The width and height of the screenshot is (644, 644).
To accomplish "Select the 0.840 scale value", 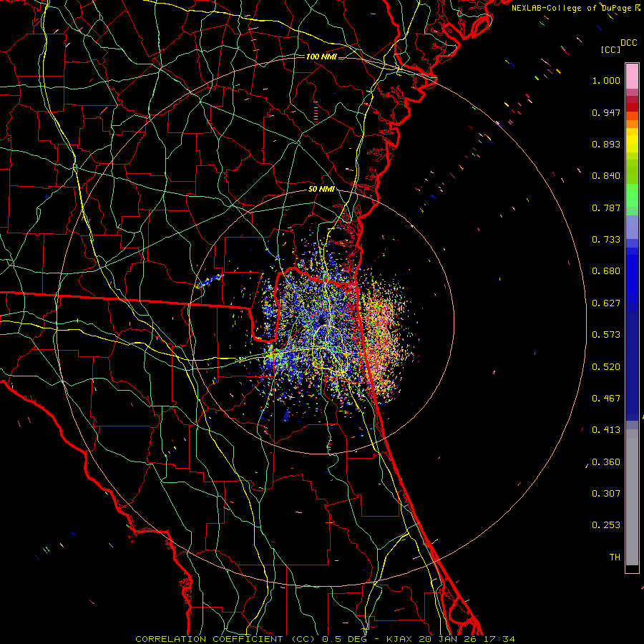I will pyautogui.click(x=606, y=176).
